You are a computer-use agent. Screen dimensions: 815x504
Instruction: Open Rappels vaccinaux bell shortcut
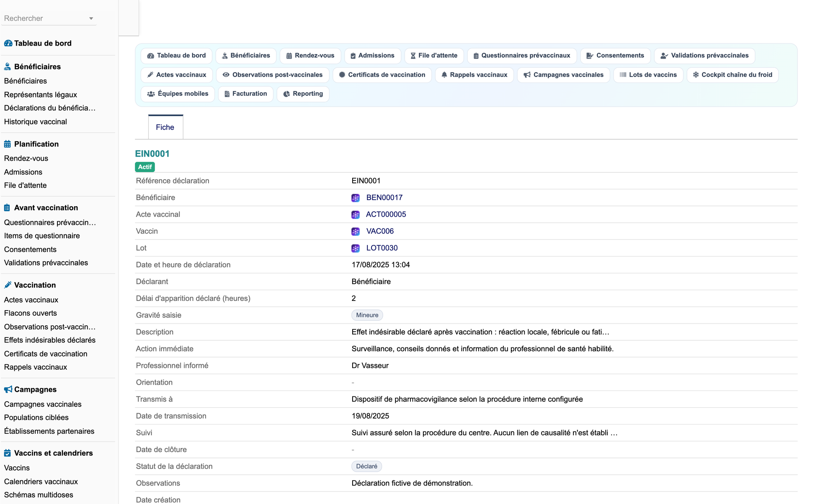coord(474,75)
